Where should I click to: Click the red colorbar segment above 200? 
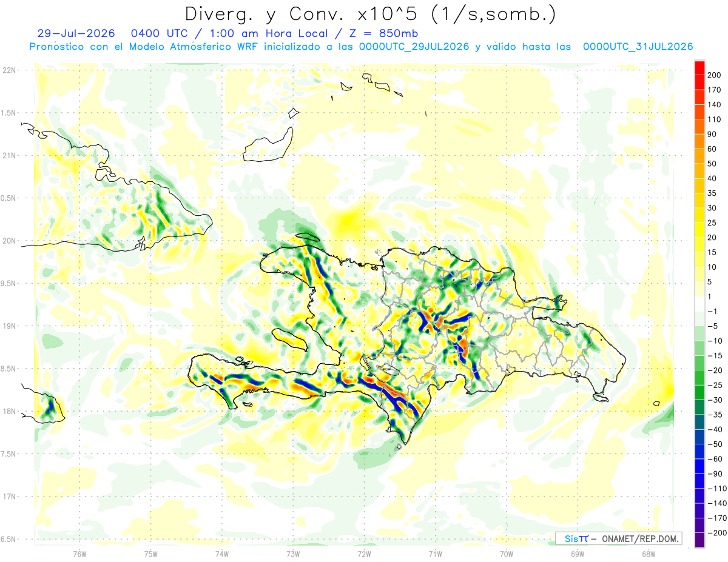pos(699,67)
